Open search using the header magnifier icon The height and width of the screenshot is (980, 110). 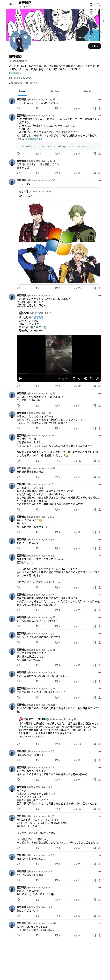tap(98, 5)
